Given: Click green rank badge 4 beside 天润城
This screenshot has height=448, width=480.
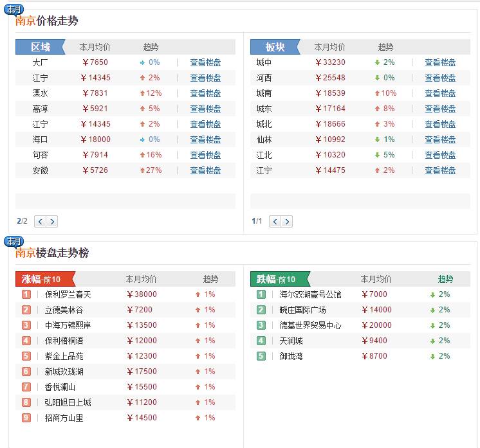Looking at the screenshot, I should click(261, 341).
